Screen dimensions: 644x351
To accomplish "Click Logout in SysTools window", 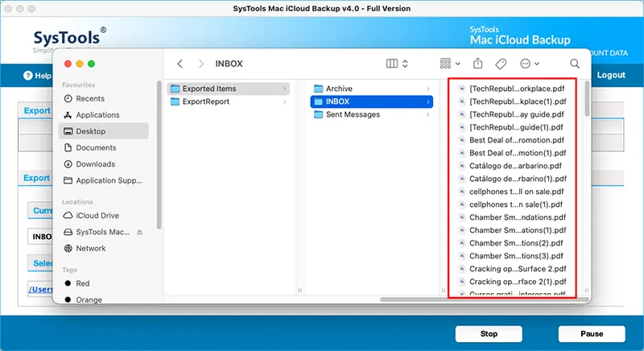I will (x=611, y=75).
